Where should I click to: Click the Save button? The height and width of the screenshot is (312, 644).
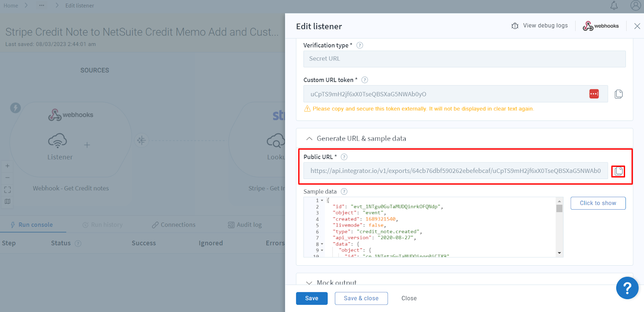point(312,298)
